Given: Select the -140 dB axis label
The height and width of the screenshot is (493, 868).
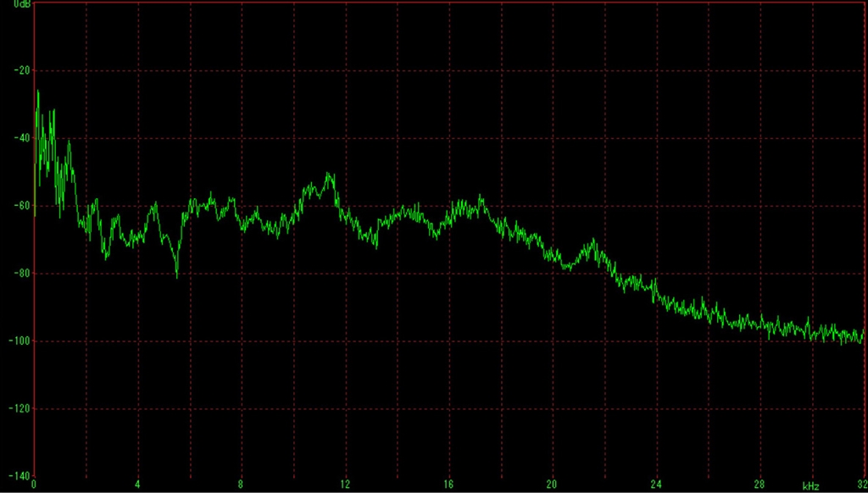Looking at the screenshot, I should pos(19,475).
